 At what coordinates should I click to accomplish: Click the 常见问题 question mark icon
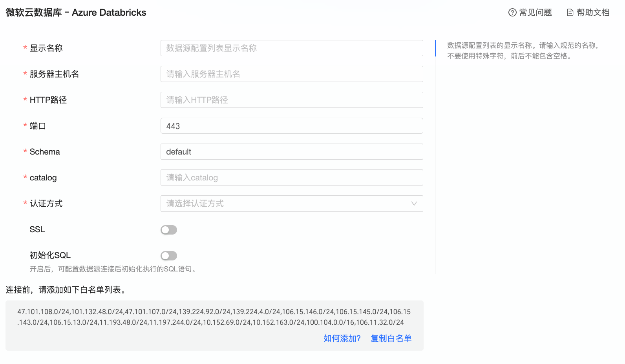pyautogui.click(x=512, y=13)
